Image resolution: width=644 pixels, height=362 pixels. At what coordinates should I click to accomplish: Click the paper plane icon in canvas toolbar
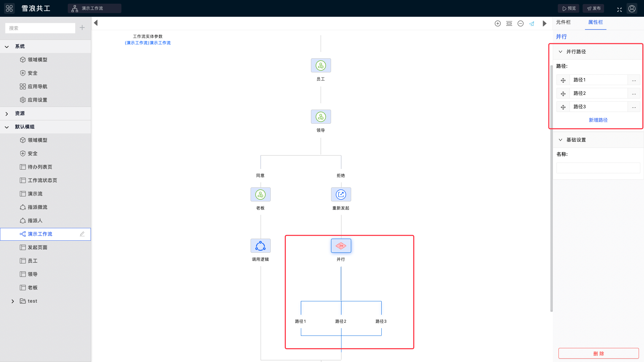tap(532, 23)
